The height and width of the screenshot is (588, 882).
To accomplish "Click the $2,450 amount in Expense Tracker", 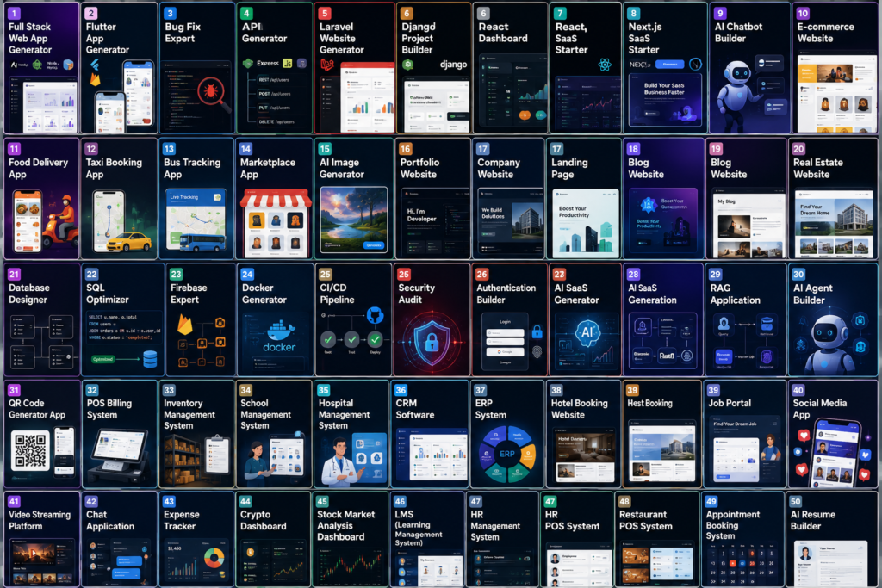I will [174, 548].
